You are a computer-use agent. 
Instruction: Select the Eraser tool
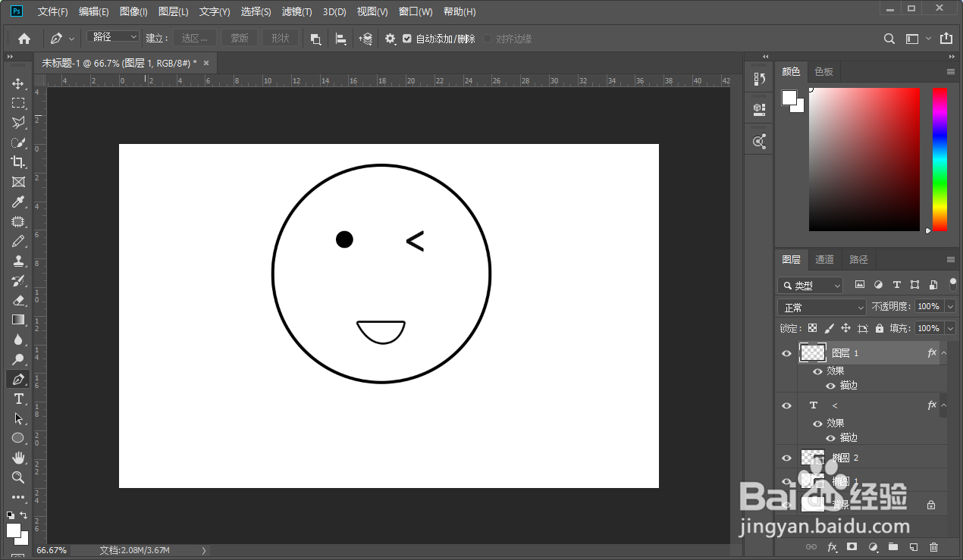18,300
